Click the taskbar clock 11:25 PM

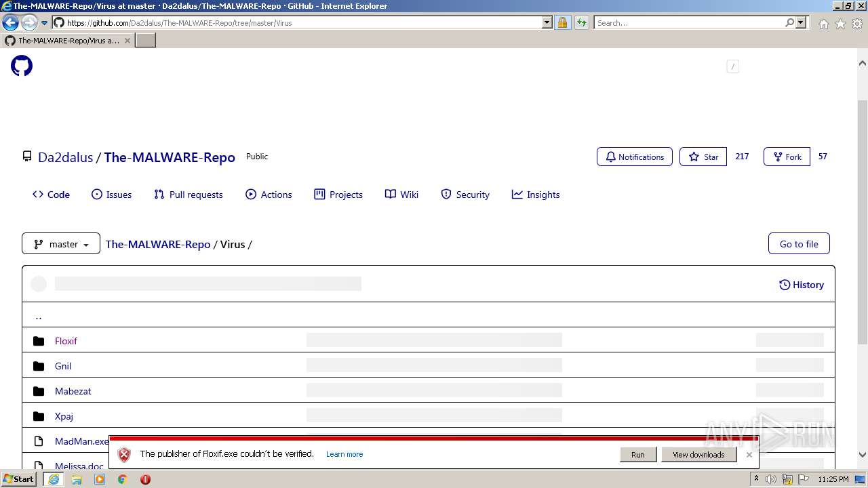833,479
